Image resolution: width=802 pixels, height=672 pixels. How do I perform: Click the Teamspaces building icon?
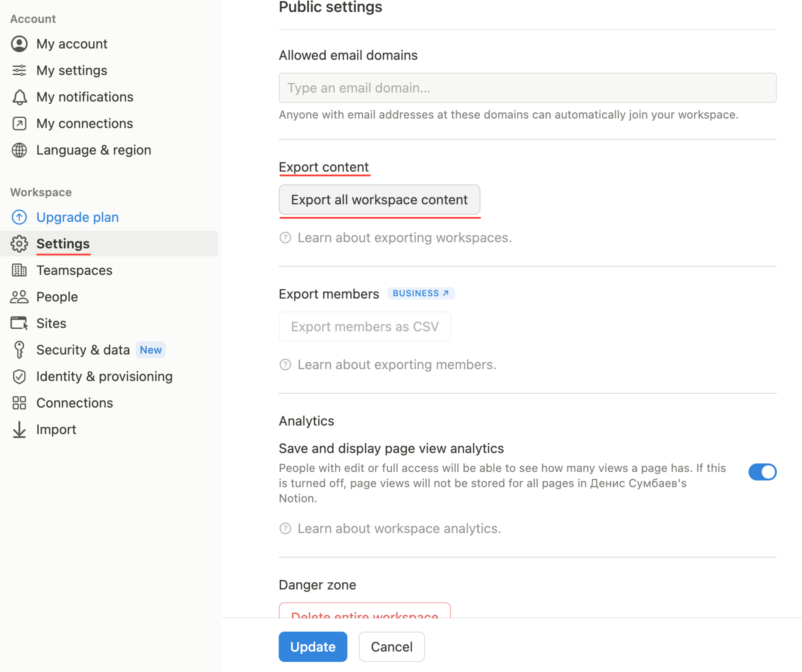coord(19,270)
